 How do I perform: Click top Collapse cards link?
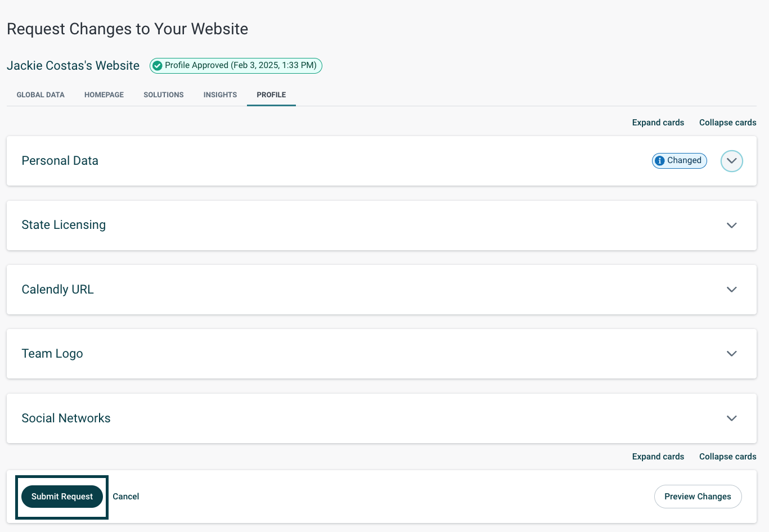(727, 123)
